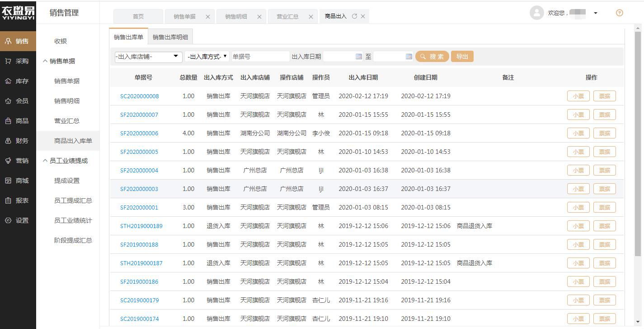Open the 设置 module
The width and height of the screenshot is (644, 329).
18,220
